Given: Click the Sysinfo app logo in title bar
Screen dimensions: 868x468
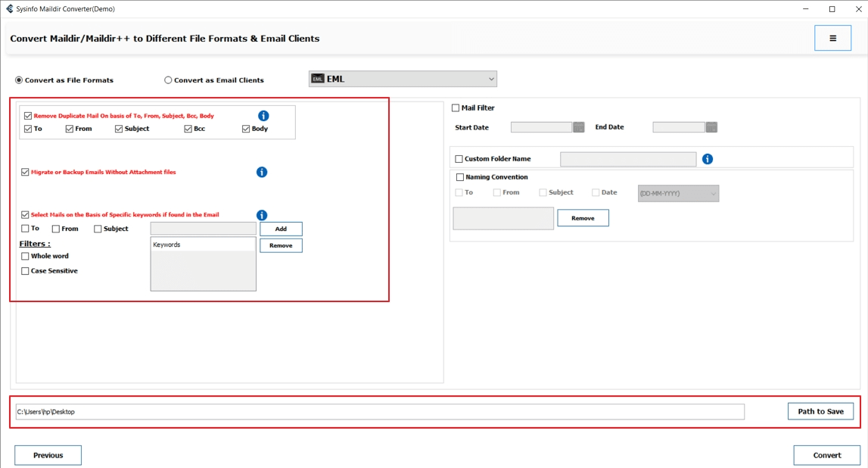Looking at the screenshot, I should [x=9, y=9].
